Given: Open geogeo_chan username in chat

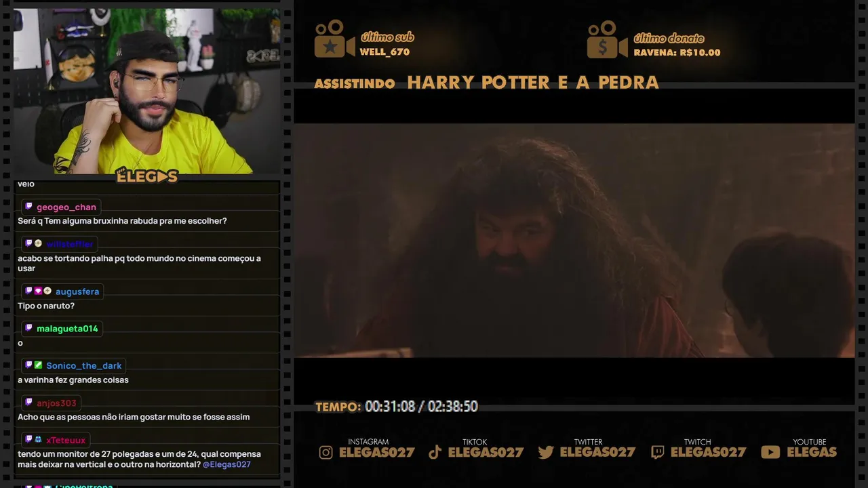Looking at the screenshot, I should tap(66, 207).
